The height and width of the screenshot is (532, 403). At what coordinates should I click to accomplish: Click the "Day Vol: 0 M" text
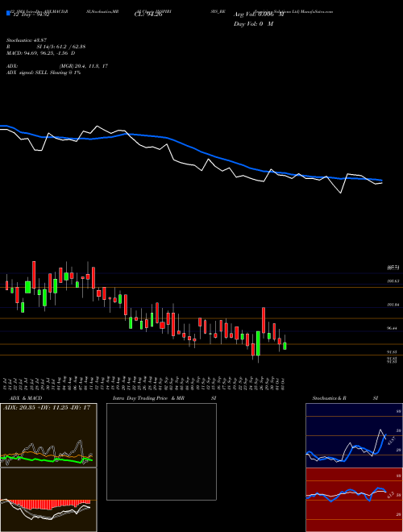click(x=254, y=23)
